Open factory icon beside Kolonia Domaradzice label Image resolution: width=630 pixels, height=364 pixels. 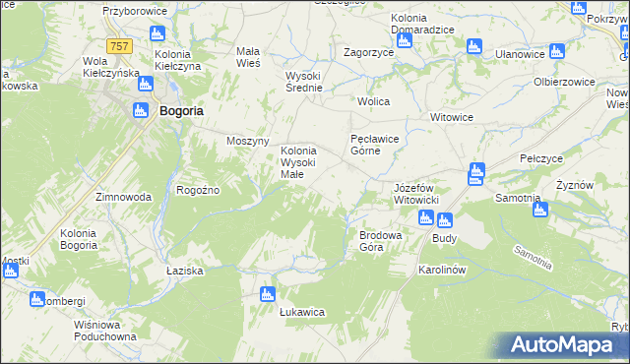tap(405, 40)
